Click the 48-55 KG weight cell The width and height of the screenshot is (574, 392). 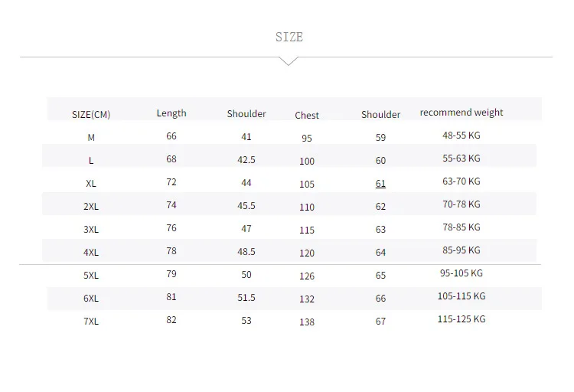[461, 136]
